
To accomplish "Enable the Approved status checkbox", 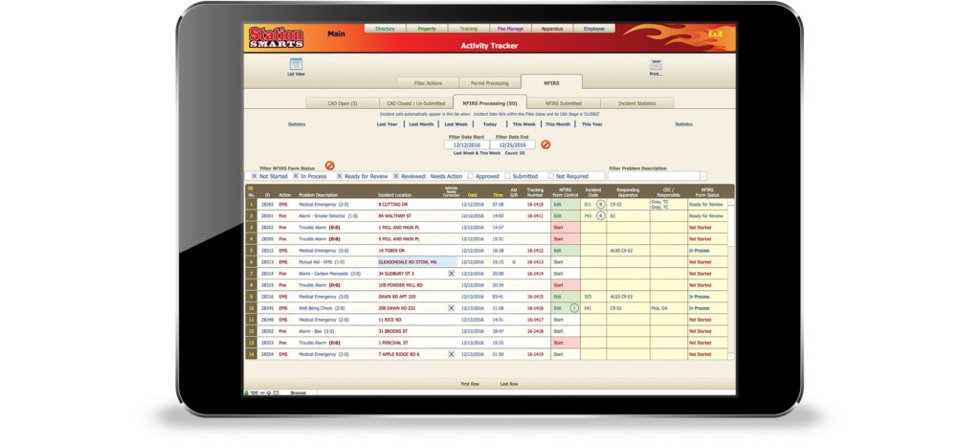I will (470, 176).
